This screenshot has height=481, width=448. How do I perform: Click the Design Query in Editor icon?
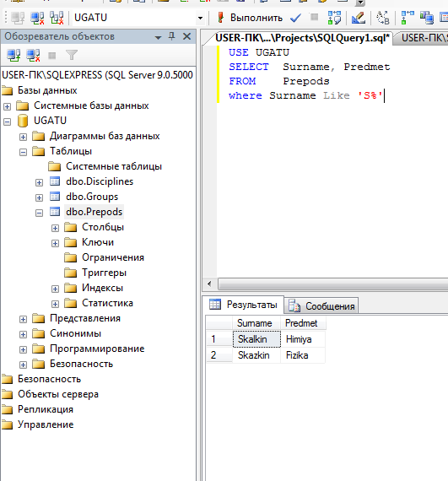click(359, 18)
